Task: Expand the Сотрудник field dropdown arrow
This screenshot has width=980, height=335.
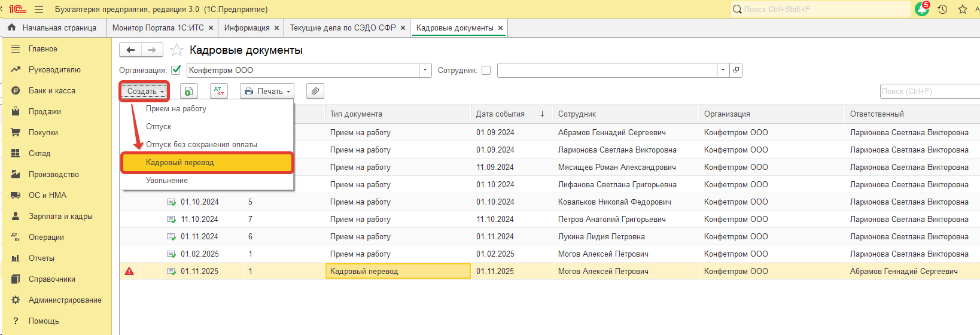Action: click(x=723, y=70)
